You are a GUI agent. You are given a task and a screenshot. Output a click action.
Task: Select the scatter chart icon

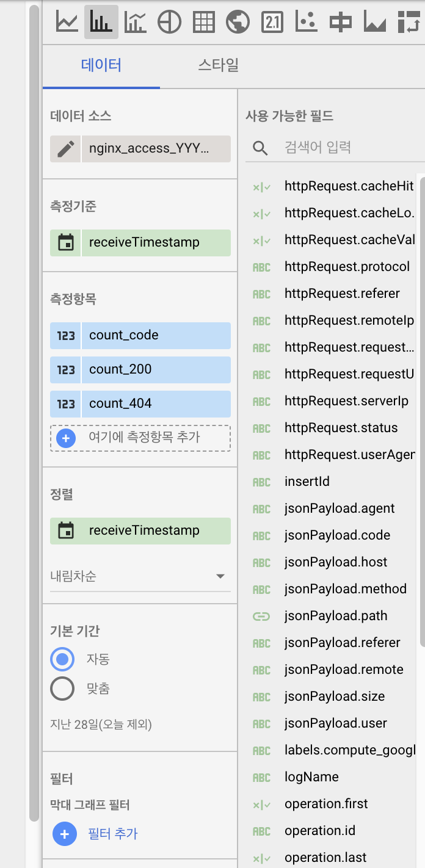(x=306, y=22)
